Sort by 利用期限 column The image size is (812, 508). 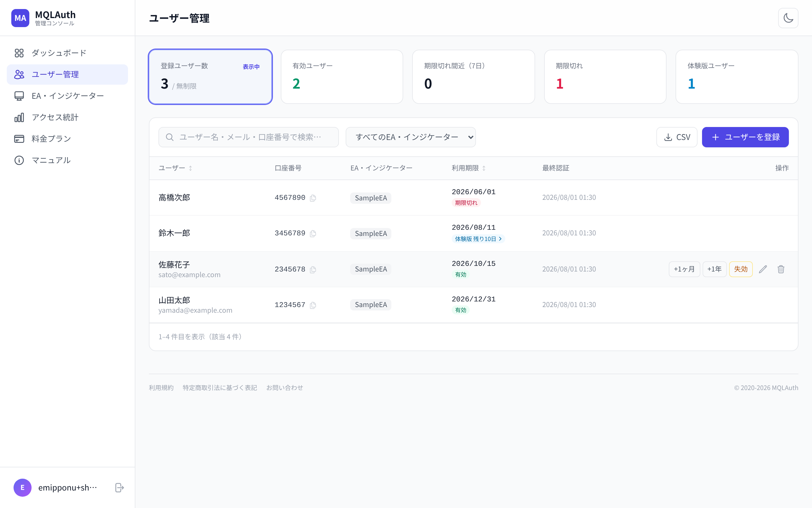[469, 168]
